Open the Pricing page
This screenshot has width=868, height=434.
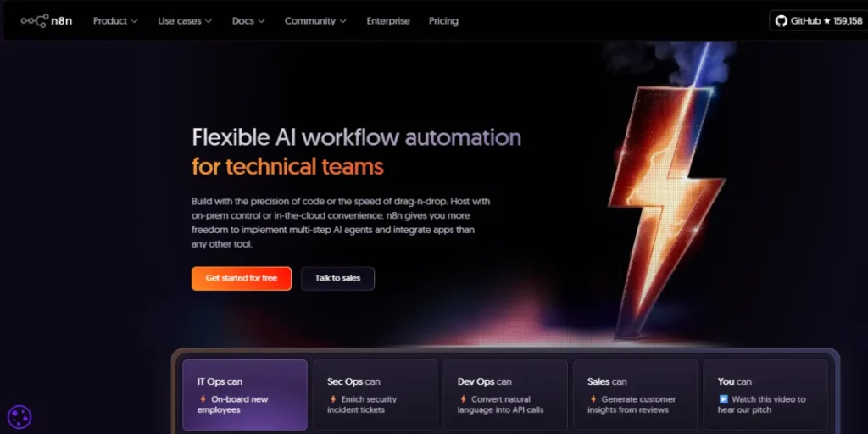(443, 21)
